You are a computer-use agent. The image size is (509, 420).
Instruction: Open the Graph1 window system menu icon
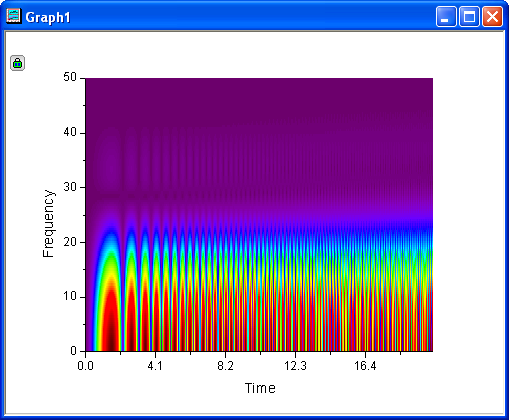tap(14, 16)
